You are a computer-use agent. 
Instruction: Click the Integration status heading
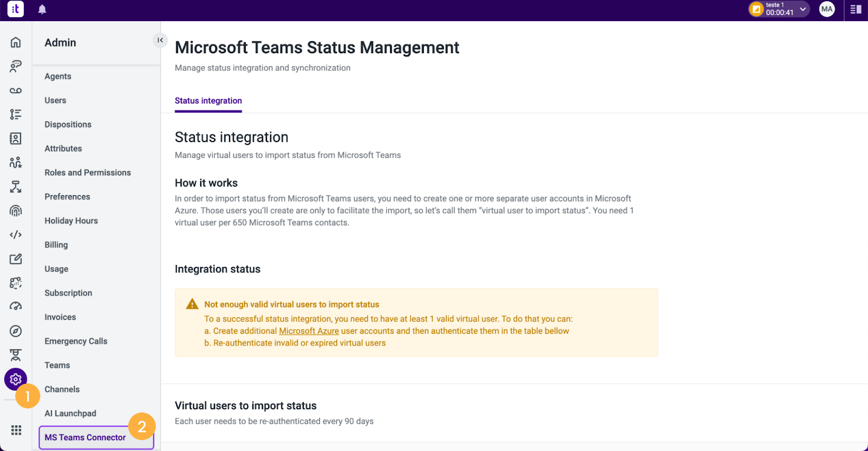tap(218, 269)
